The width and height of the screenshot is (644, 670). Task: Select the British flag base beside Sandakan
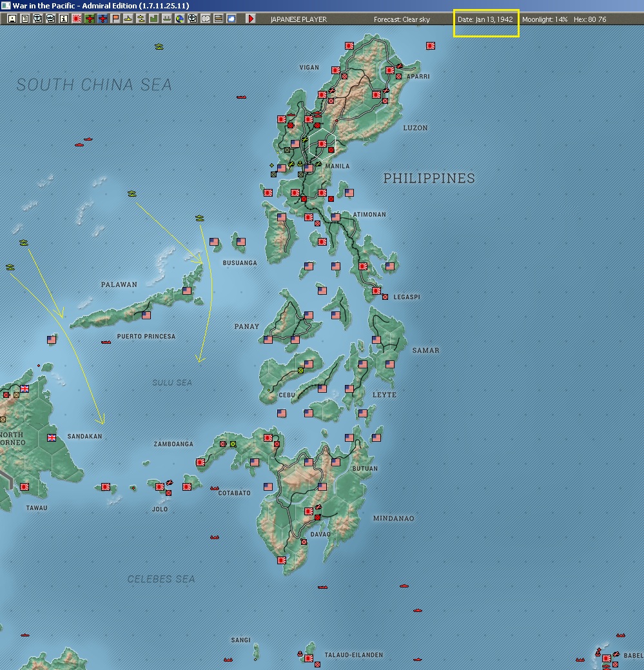pos(52,438)
